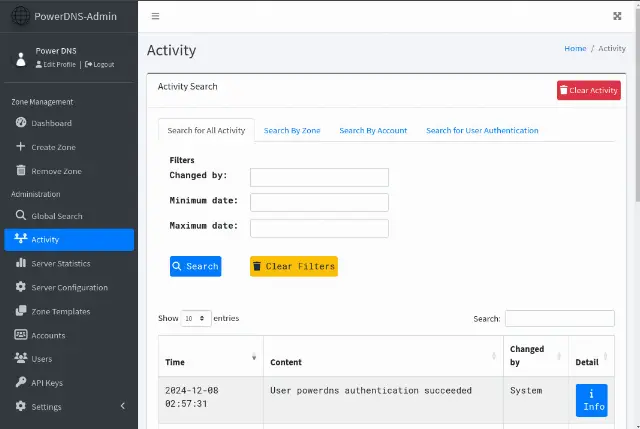Click the Server Statistics bar chart icon

point(21,262)
